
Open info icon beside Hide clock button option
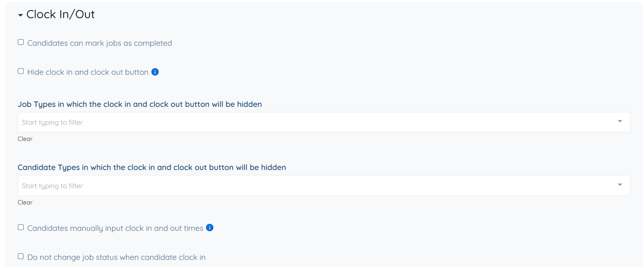pyautogui.click(x=155, y=72)
